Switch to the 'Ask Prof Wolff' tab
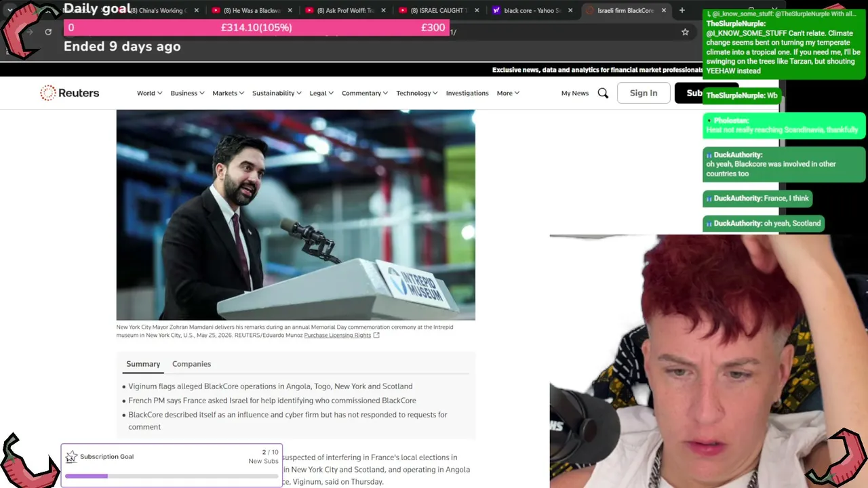868x488 pixels. (x=344, y=10)
